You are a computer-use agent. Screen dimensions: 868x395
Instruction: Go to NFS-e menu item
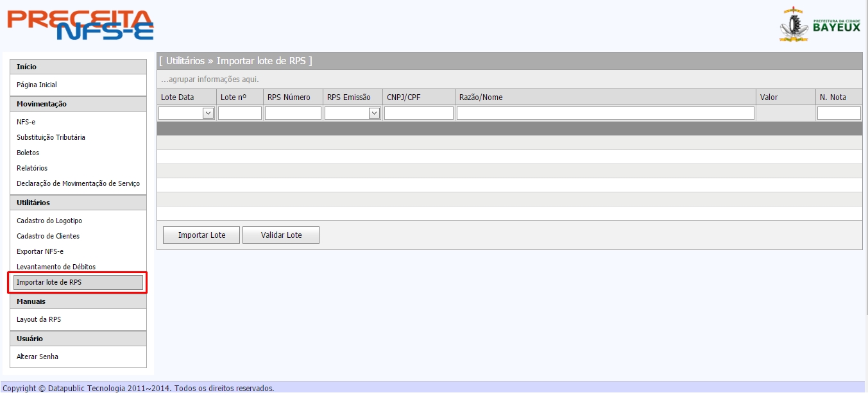(26, 122)
